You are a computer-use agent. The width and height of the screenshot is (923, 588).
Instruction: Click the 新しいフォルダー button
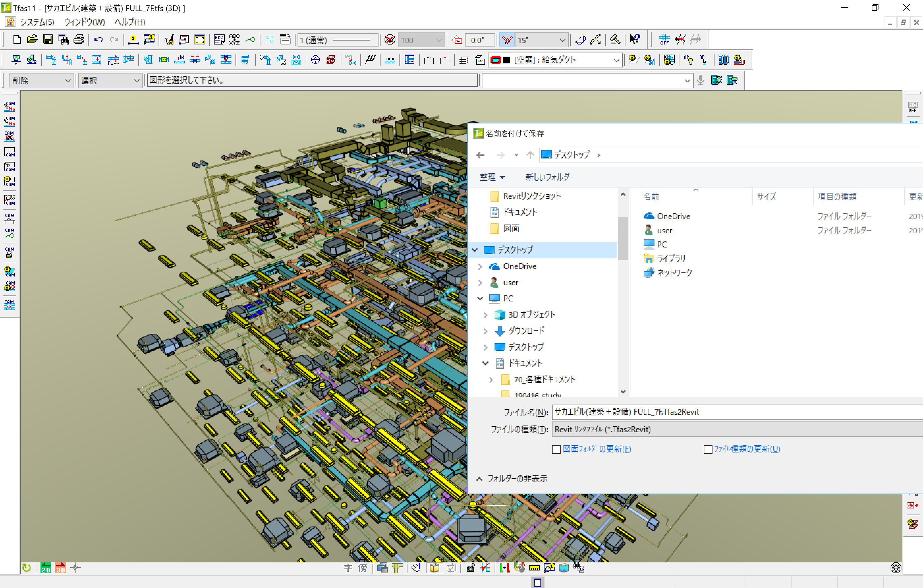coord(550,177)
